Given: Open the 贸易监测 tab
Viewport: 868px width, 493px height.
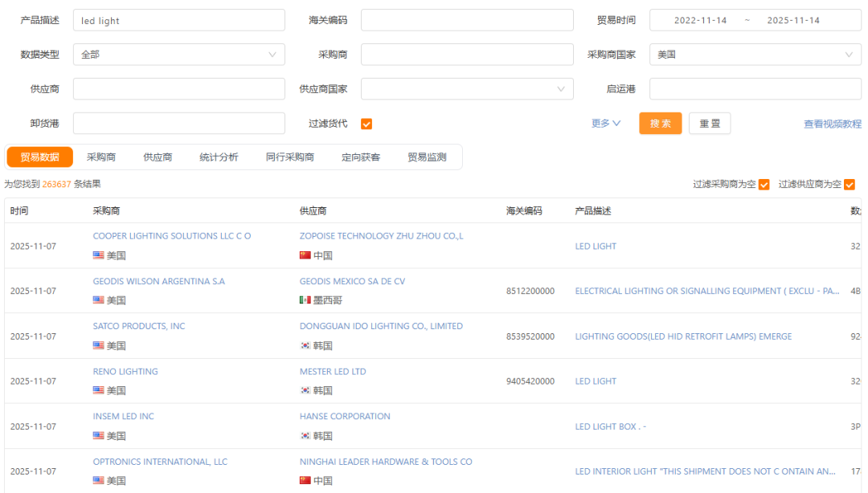Looking at the screenshot, I should (427, 157).
